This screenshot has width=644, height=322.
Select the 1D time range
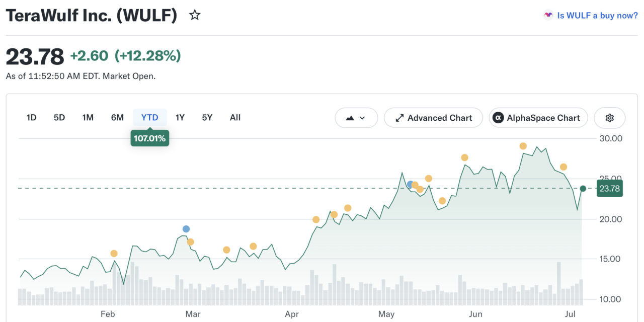click(x=31, y=118)
